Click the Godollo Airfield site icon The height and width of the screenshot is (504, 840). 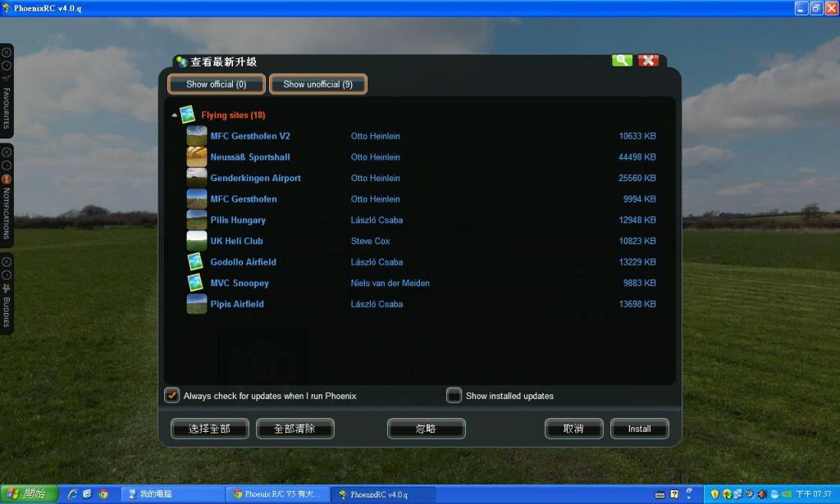click(195, 261)
